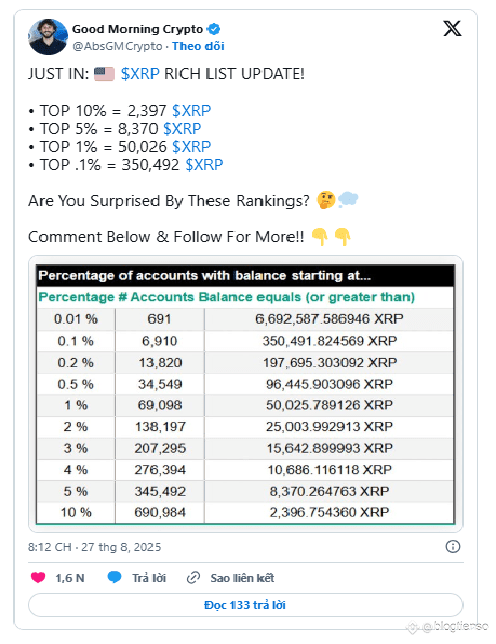
Task: Open Đọc 133 trả lời replies button
Action: [246, 605]
